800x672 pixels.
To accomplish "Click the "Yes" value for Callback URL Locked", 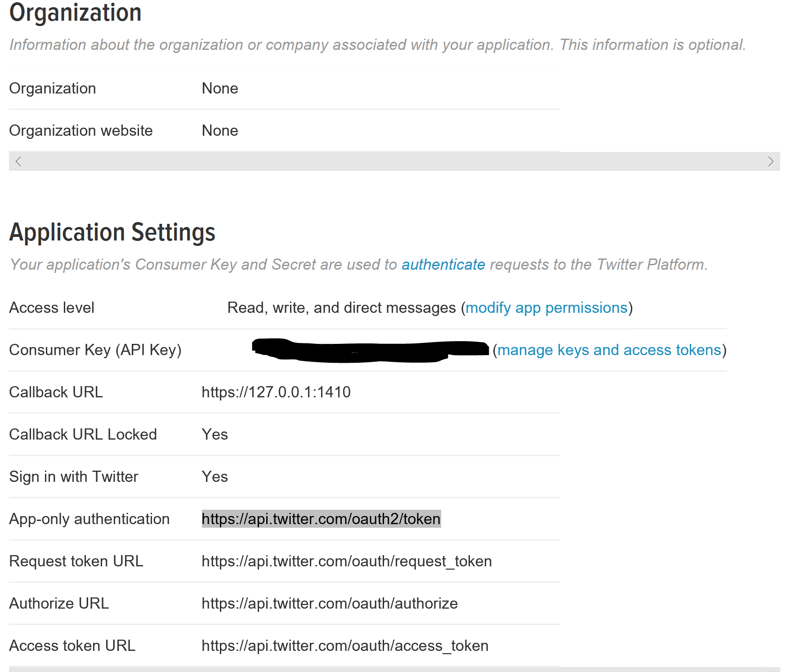I will [x=215, y=434].
